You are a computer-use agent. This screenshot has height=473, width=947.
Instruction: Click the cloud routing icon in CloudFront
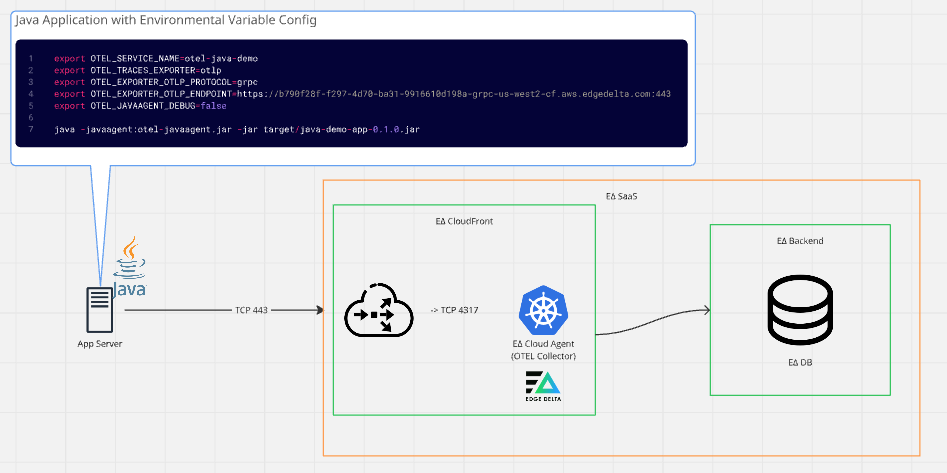point(378,311)
